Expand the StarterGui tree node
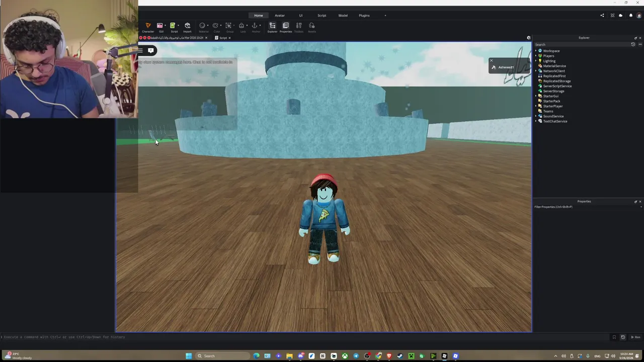 [x=536, y=96]
